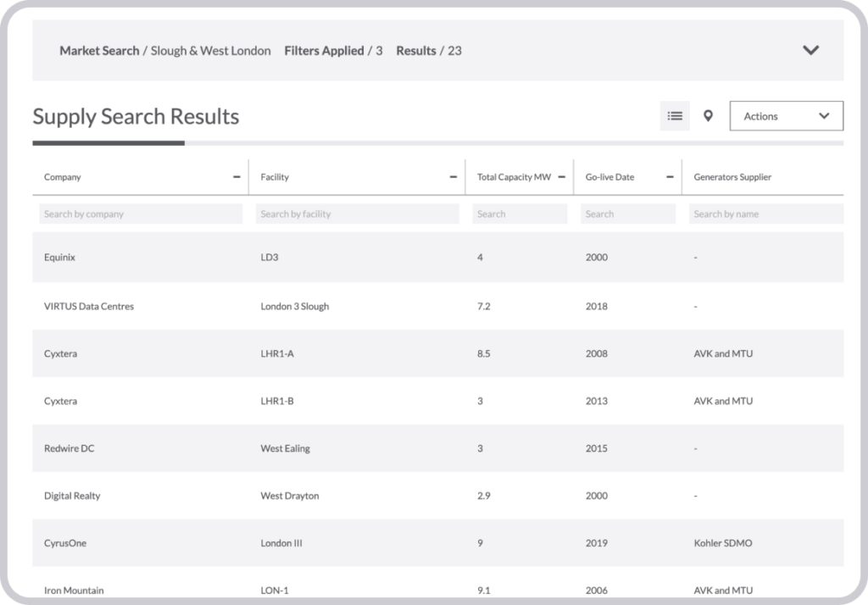Open the map view of supply results

707,115
